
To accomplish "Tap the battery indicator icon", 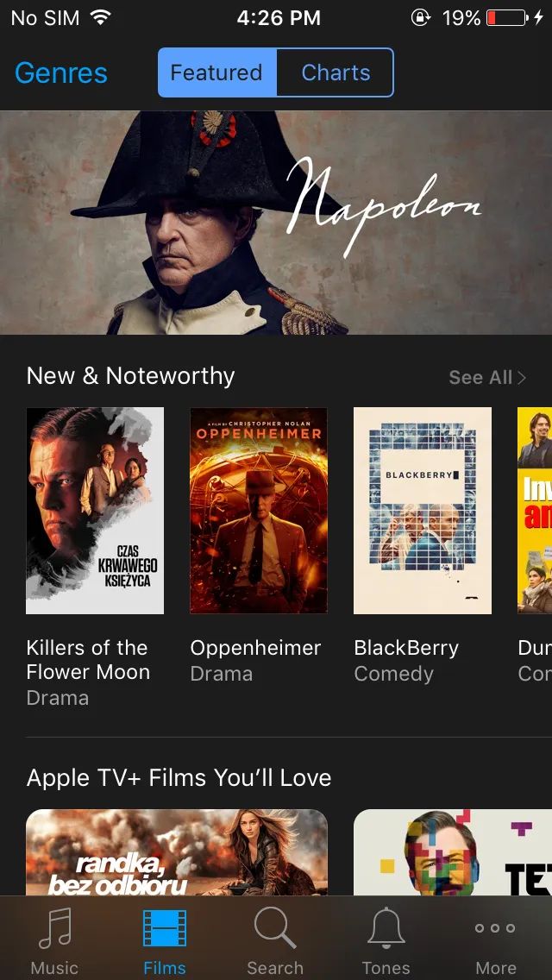I will [x=507, y=17].
